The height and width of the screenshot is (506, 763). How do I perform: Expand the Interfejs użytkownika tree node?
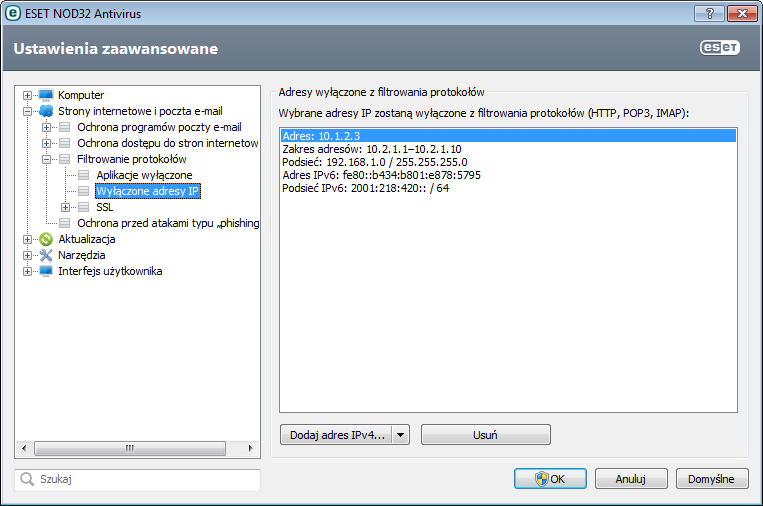tap(27, 271)
